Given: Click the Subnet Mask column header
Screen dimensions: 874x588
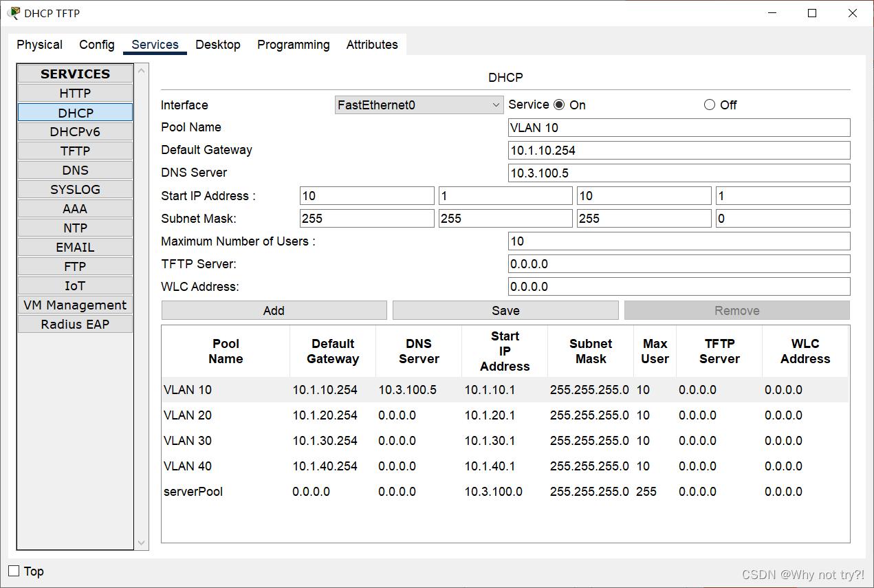Looking at the screenshot, I should [591, 351].
